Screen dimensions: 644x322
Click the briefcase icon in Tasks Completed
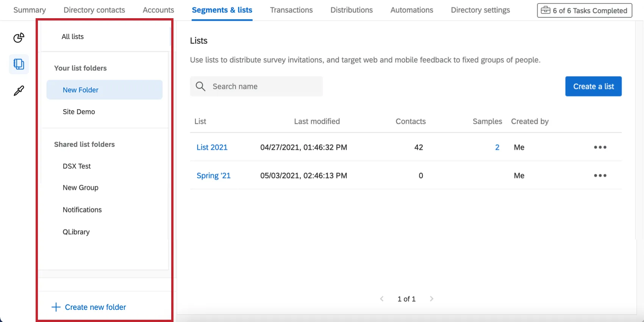546,10
